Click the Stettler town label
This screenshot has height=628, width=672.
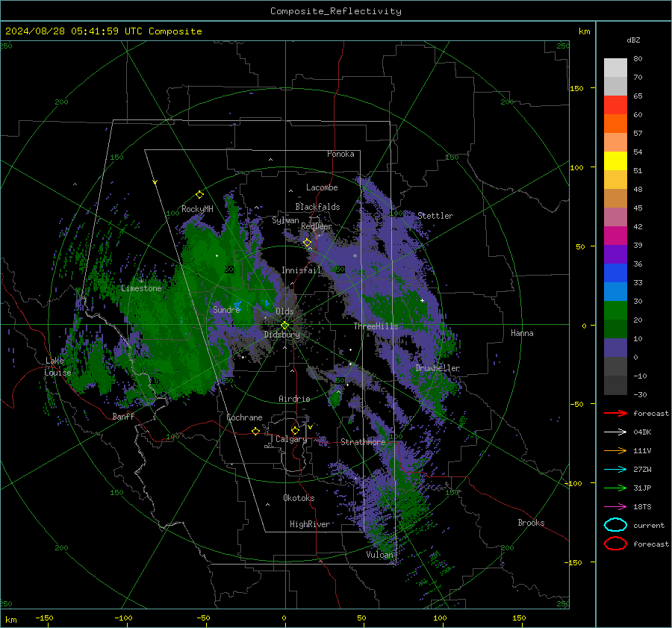(435, 216)
